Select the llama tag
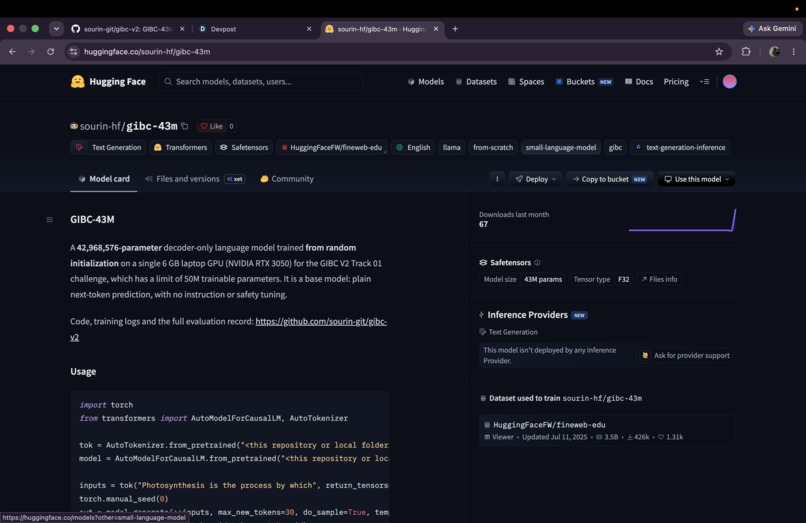Viewport: 806px width, 523px height. pos(451,147)
